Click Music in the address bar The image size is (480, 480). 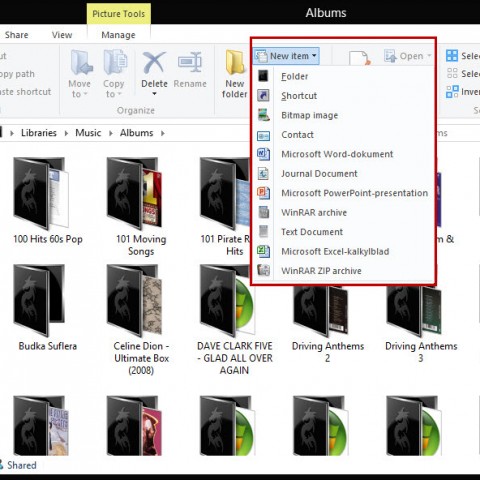pos(88,133)
